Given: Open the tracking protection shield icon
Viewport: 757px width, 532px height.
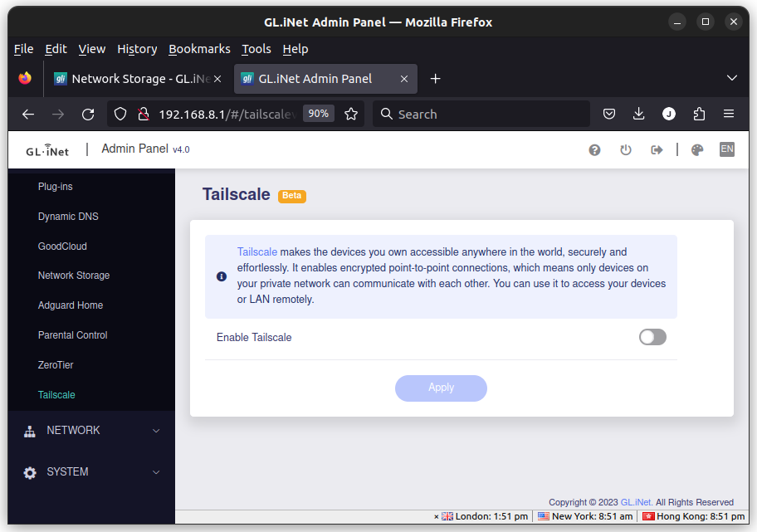Looking at the screenshot, I should (x=120, y=115).
